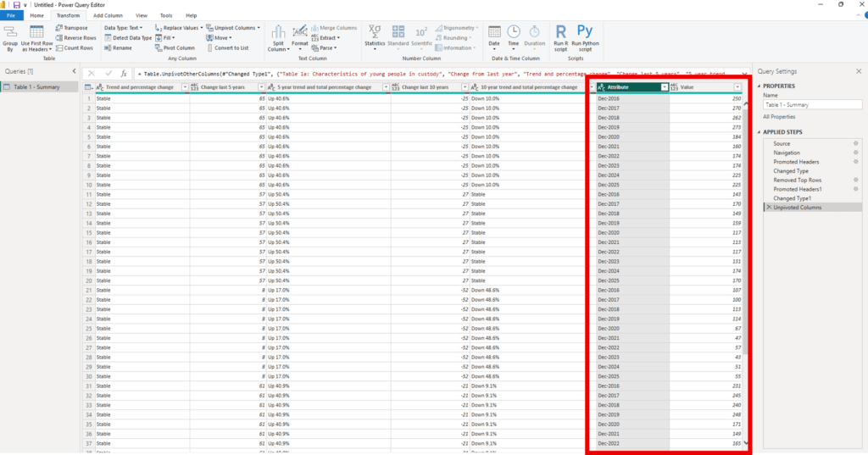Open the All Properties link

(x=778, y=116)
